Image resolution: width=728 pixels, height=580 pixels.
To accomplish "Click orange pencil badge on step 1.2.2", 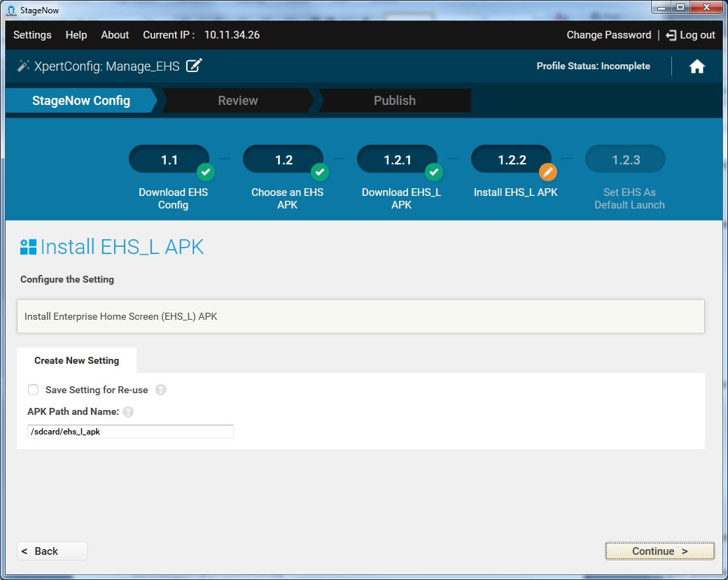I will [x=548, y=171].
